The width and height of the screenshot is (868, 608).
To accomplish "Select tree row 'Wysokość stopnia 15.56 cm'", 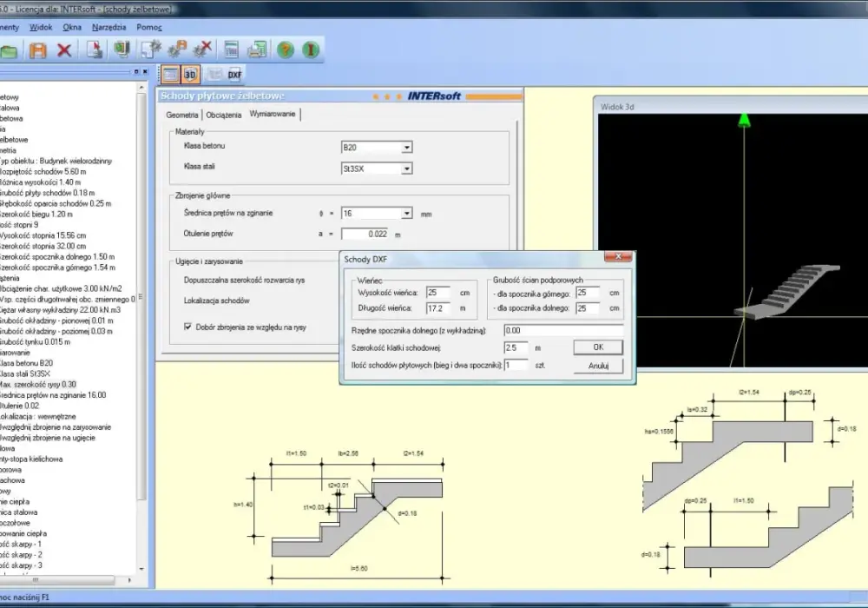I will coord(43,235).
